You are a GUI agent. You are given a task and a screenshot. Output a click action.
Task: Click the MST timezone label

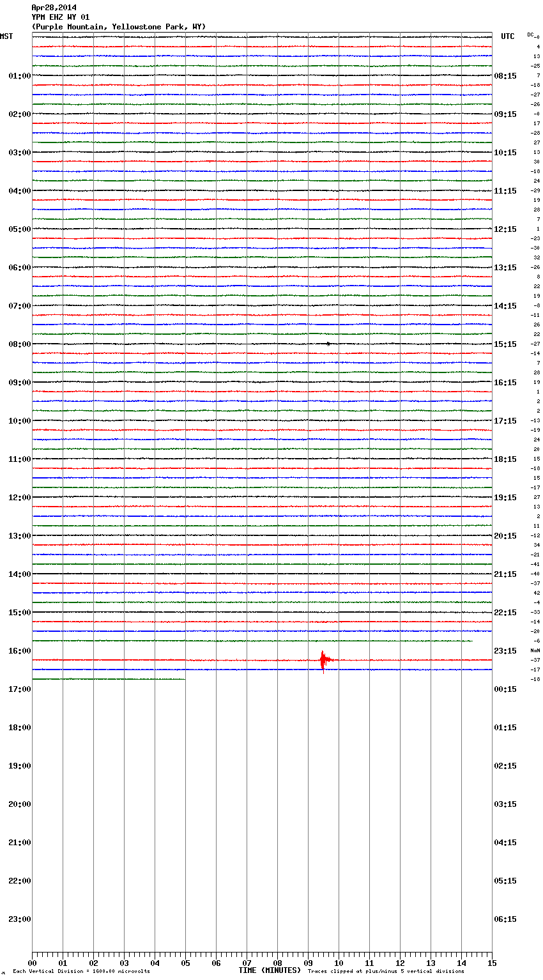coord(6,36)
